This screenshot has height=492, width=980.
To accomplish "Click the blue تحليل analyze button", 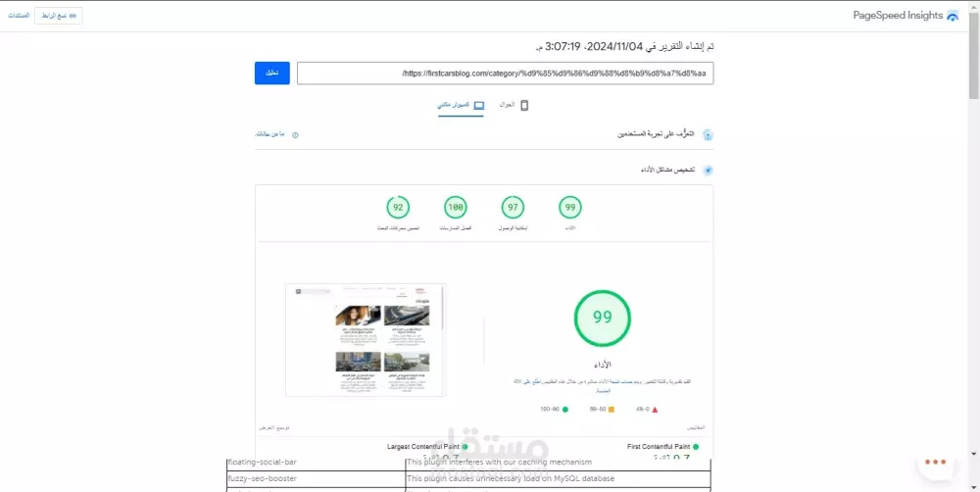I will pyautogui.click(x=271, y=74).
